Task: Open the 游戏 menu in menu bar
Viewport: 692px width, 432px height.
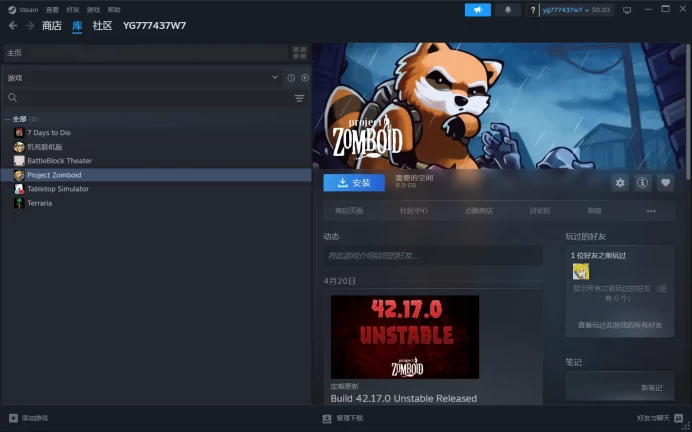Action: coord(93,10)
